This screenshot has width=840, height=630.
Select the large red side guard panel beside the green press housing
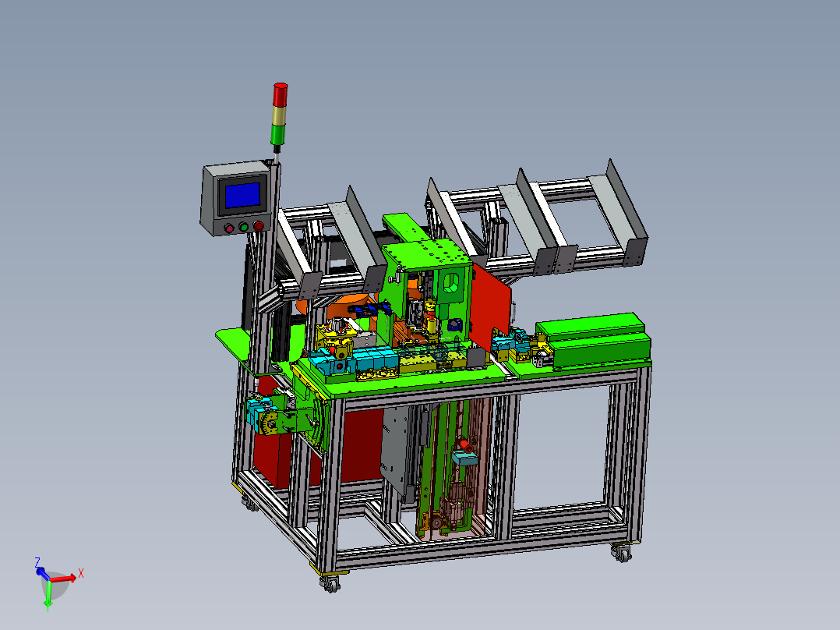pyautogui.click(x=491, y=306)
